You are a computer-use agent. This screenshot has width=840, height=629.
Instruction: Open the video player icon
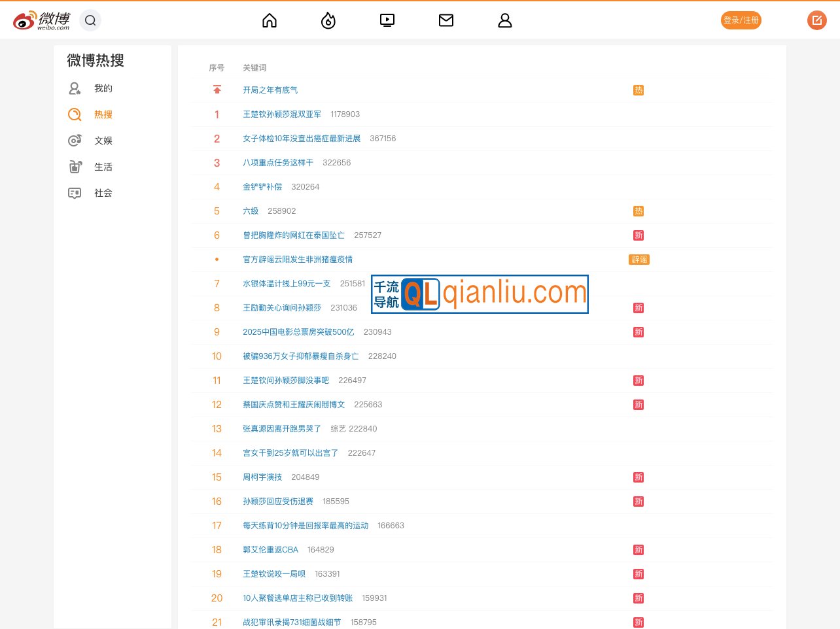(387, 21)
